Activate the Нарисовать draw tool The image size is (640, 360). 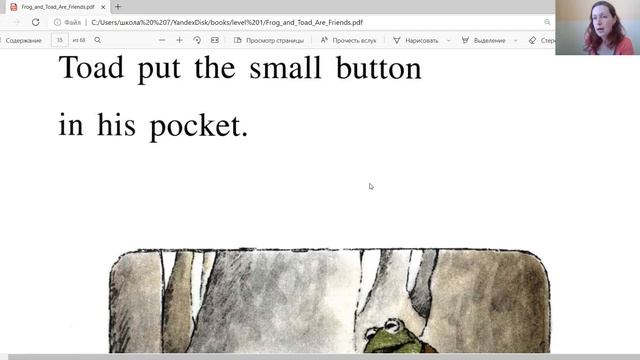416,40
